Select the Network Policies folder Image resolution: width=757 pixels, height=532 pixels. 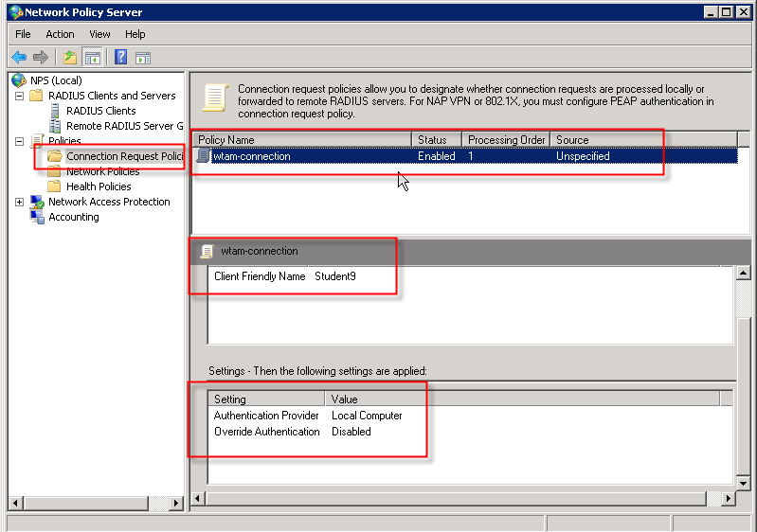coord(102,171)
